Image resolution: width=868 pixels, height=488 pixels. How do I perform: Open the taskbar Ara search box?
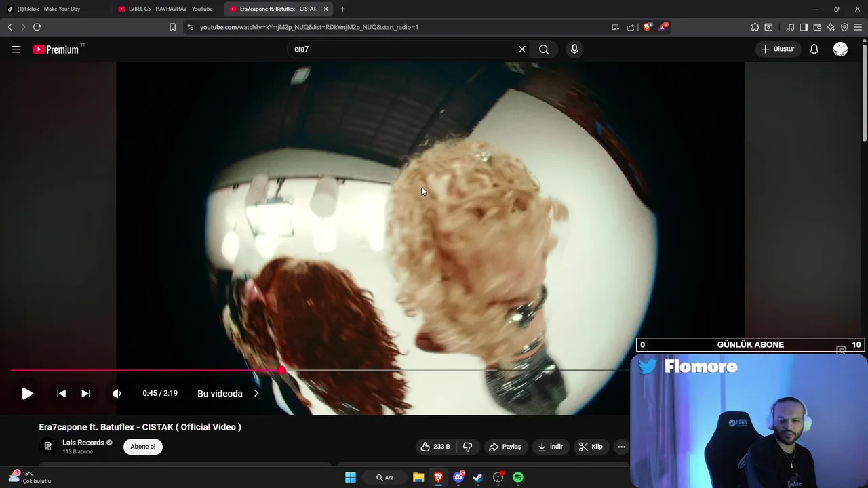(x=385, y=477)
